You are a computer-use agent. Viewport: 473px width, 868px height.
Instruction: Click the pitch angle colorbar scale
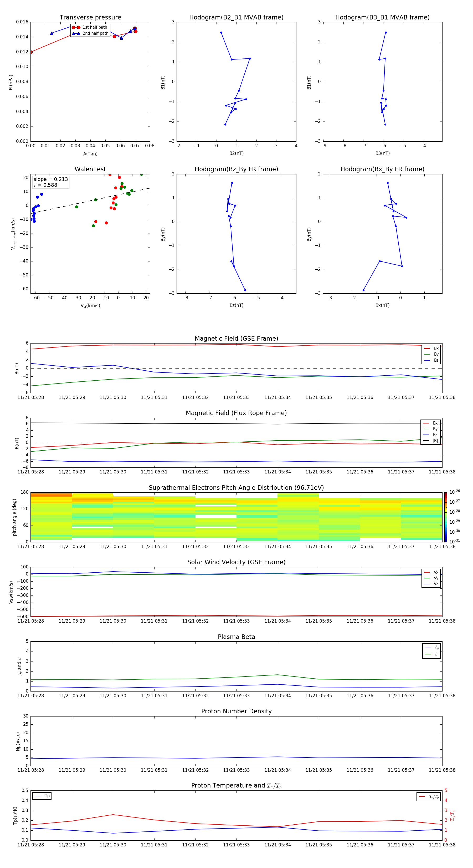pyautogui.click(x=446, y=517)
